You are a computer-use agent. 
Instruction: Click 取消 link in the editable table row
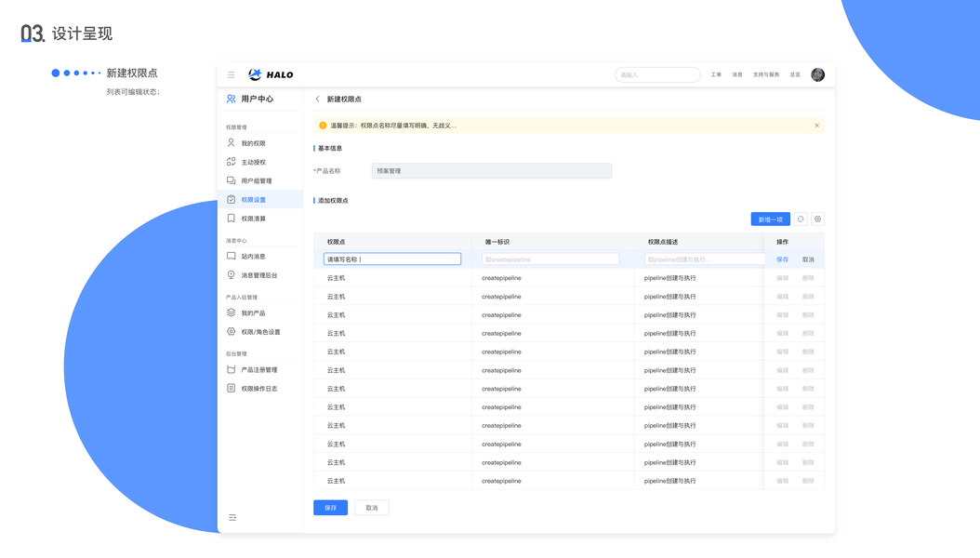point(808,259)
